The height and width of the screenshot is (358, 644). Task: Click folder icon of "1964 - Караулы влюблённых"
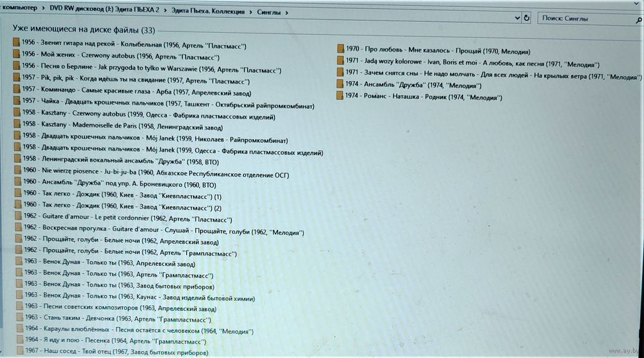point(20,328)
